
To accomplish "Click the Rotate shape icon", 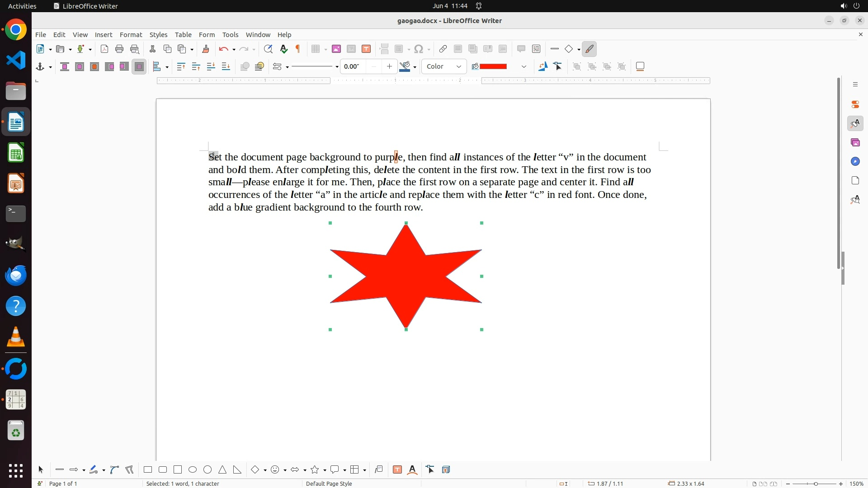I will click(x=543, y=67).
